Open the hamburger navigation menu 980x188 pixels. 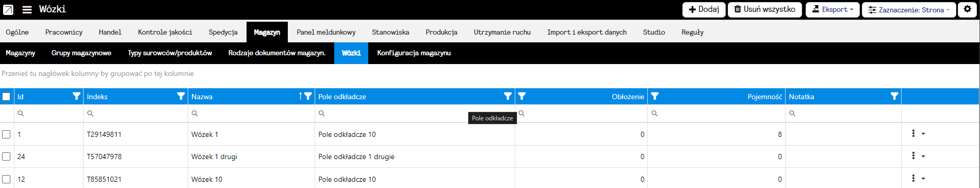[x=27, y=10]
